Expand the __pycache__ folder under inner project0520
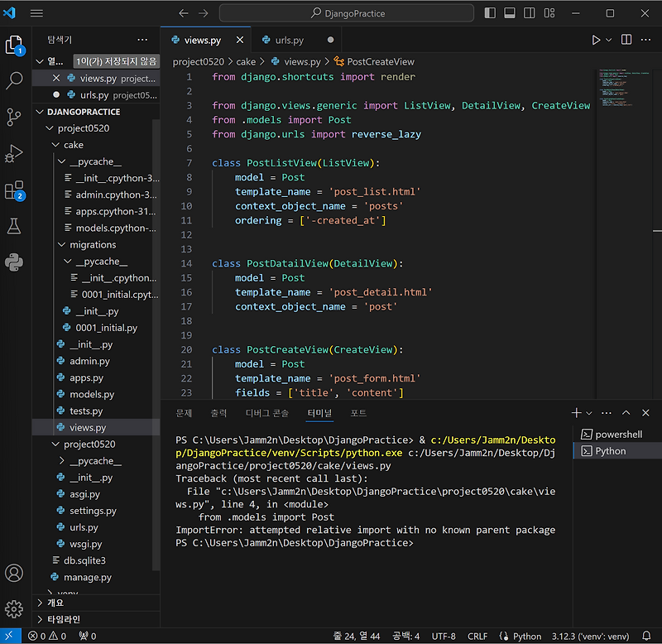662x644 pixels. tap(61, 461)
